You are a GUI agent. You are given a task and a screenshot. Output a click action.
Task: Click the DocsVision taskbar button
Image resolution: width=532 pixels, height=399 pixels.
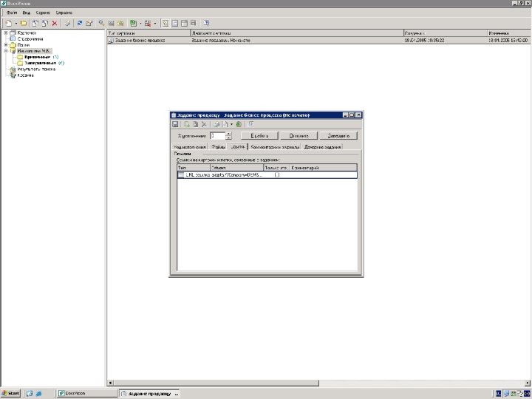tap(86, 393)
